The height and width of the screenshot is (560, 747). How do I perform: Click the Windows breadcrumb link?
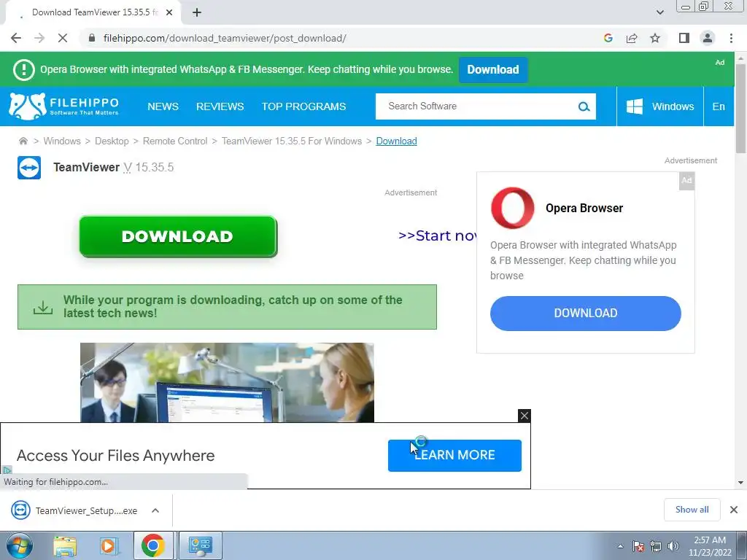click(x=62, y=141)
